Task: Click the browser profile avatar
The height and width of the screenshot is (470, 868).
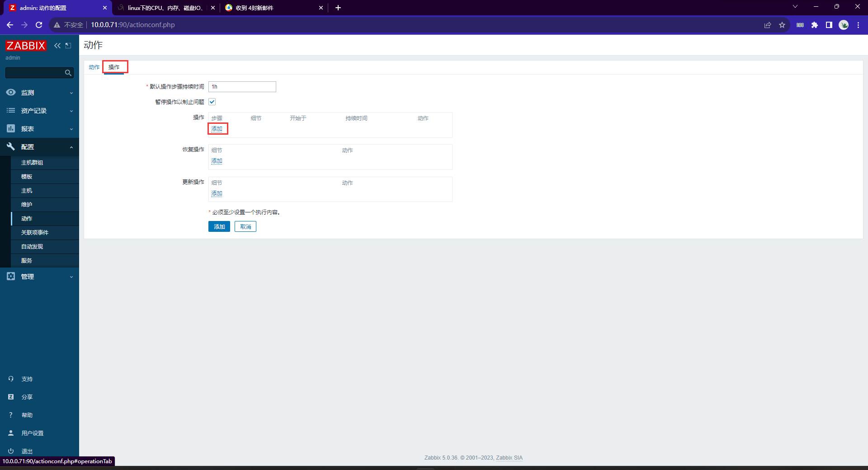Action: pos(844,25)
